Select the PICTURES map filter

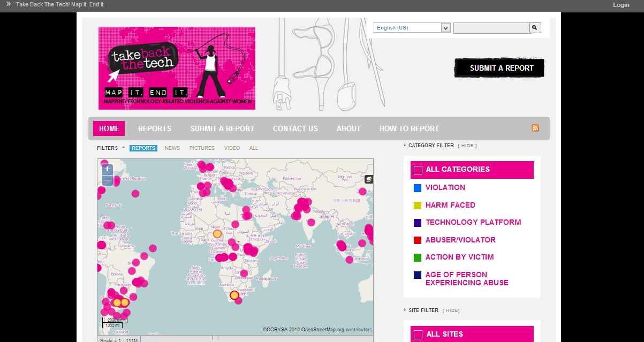point(202,148)
